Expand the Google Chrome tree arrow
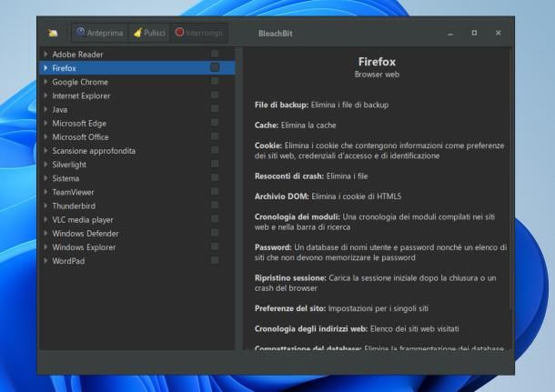Viewport: 555px width, 392px height. 45,82
